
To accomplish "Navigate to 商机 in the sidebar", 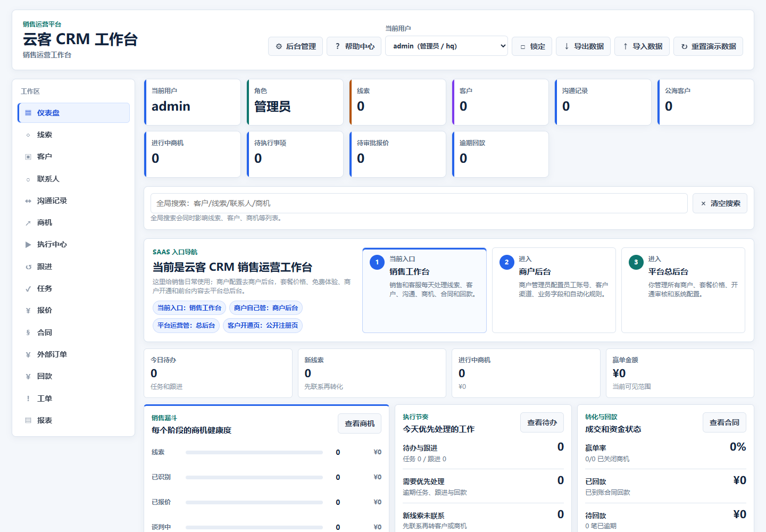I will point(73,223).
